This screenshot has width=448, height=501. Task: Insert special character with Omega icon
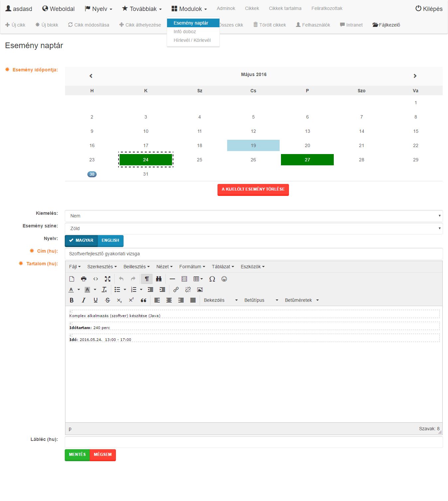212,279
